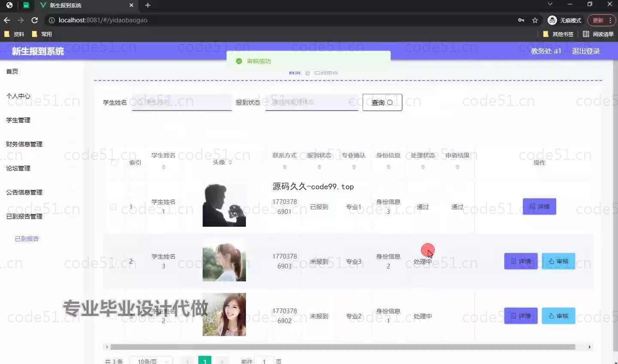
Task: Click 审核 for the 17703786902 row
Action: (558, 316)
